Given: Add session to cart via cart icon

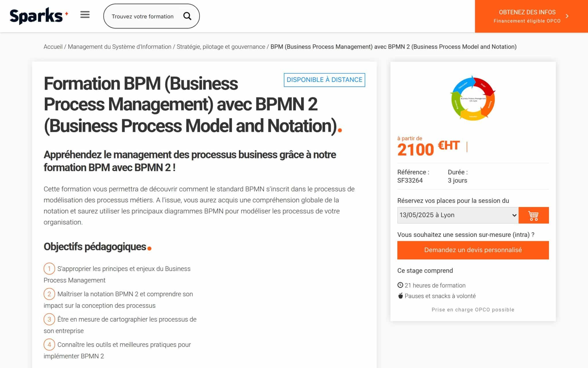Looking at the screenshot, I should tap(533, 215).
